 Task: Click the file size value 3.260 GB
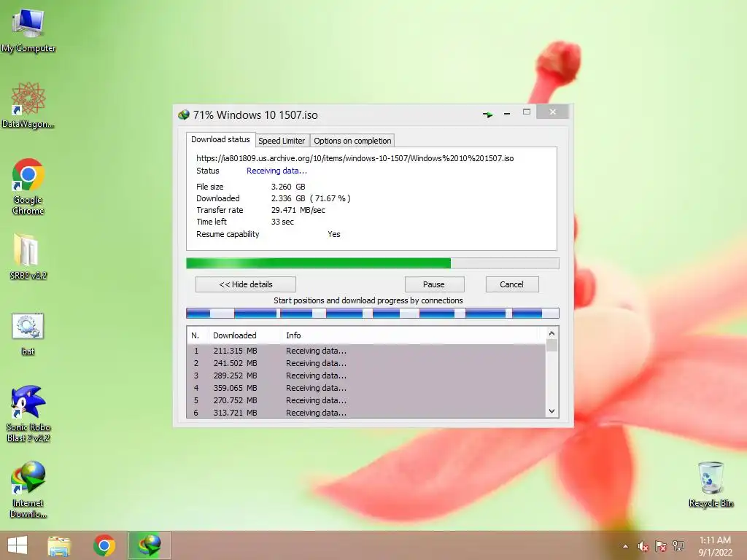[288, 187]
